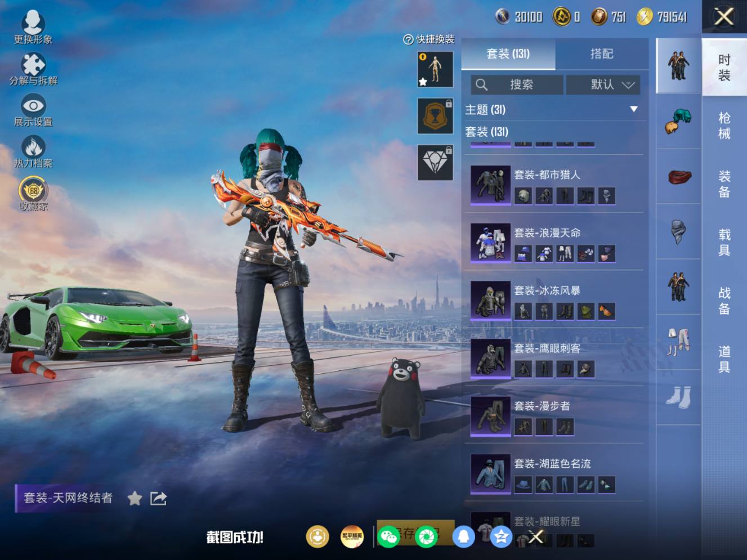
Task: Dismiss the screenshot share bar X
Action: tap(536, 537)
